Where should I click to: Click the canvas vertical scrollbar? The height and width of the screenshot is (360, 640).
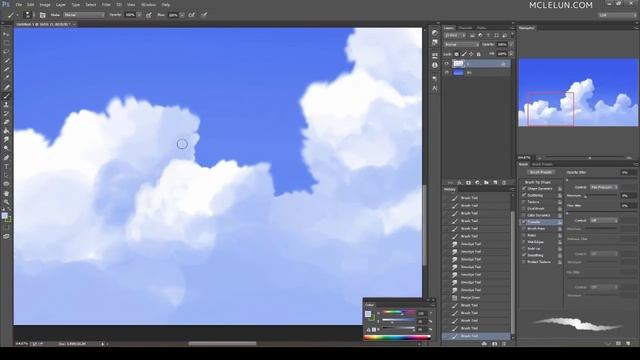point(424,225)
